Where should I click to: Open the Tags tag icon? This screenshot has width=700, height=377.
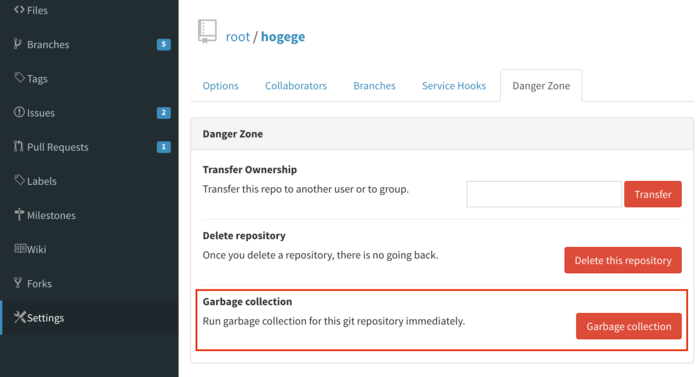point(19,78)
